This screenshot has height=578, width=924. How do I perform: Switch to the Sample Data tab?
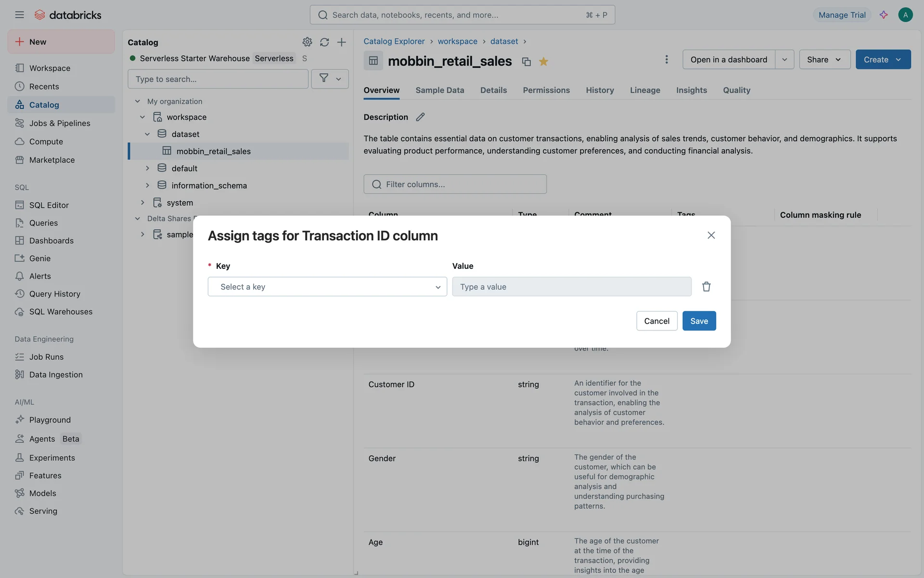coord(439,90)
